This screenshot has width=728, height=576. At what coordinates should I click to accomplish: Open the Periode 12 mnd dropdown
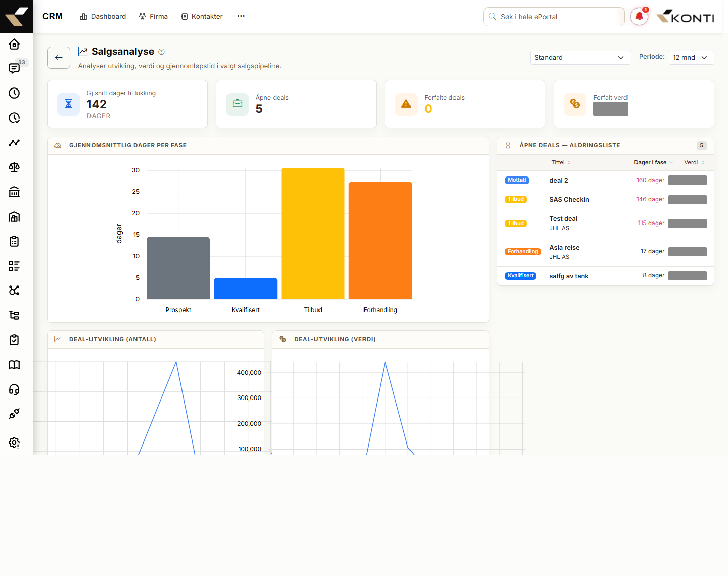[691, 58]
